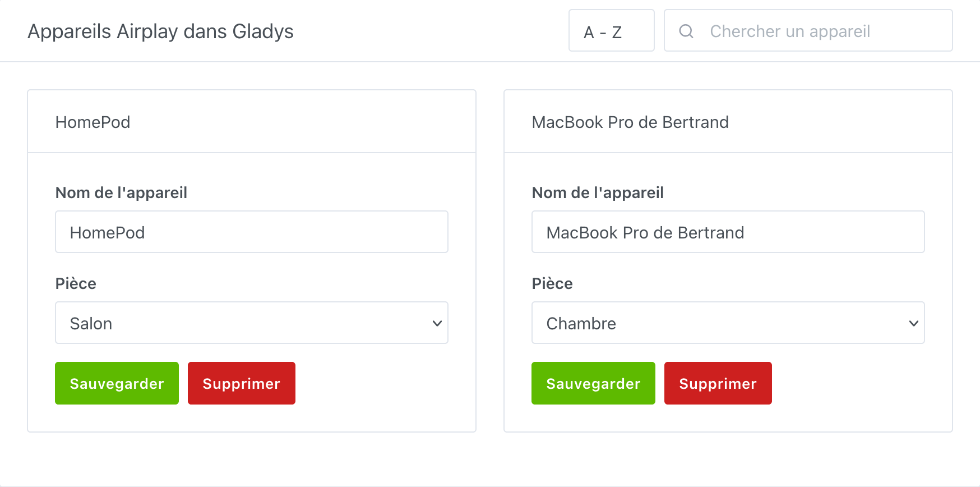Click the Chercher un appareil search field
Screen dimensions: 980x487
pyautogui.click(x=807, y=31)
